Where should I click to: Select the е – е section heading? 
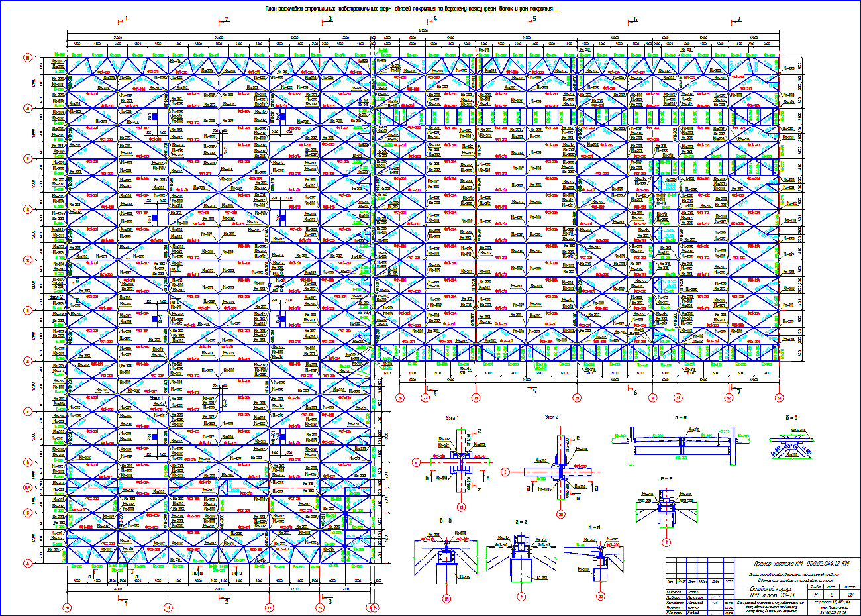pos(668,478)
